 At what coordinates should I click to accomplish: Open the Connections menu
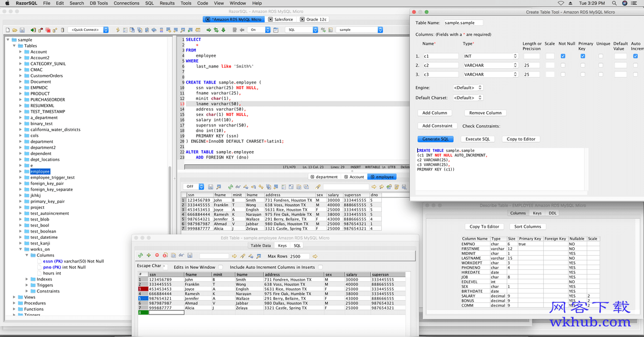(x=127, y=3)
